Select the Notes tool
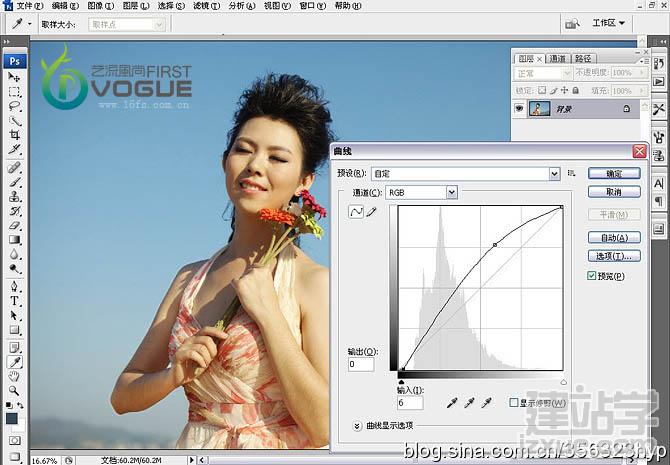Screen dimensions: 670x465 [14, 347]
